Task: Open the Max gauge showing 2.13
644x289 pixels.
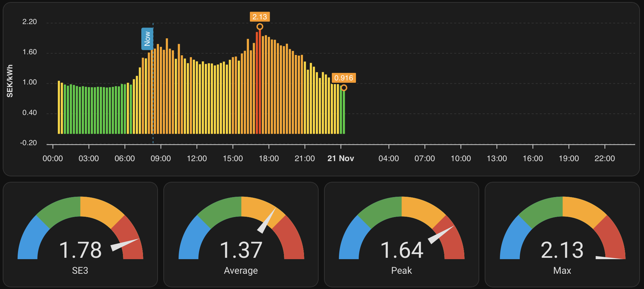Action: pos(562,234)
